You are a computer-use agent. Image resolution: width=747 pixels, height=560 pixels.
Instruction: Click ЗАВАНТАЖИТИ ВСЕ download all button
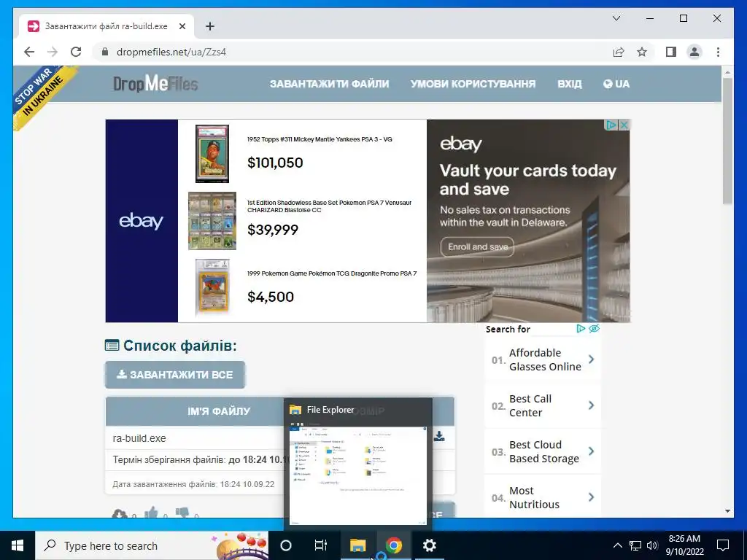[175, 375]
